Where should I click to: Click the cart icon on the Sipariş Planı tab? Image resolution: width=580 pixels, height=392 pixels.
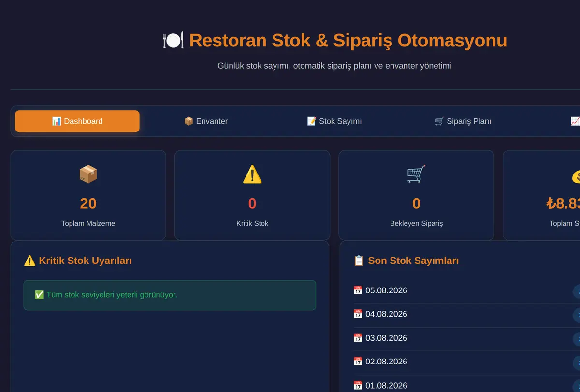[x=439, y=121]
